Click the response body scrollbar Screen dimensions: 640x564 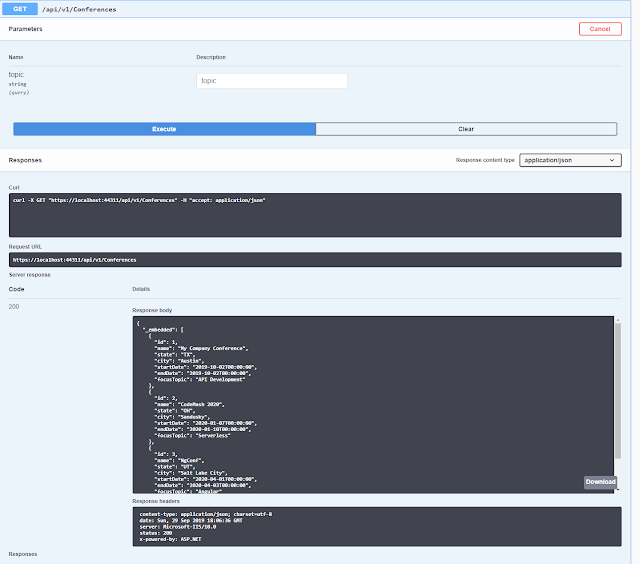618,391
